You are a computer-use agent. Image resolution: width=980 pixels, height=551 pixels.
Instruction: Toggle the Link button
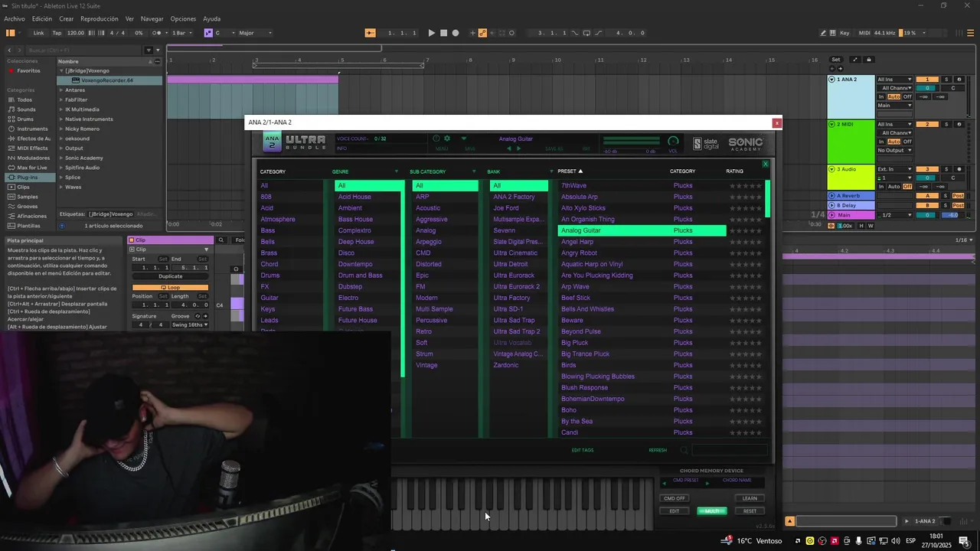click(x=38, y=33)
